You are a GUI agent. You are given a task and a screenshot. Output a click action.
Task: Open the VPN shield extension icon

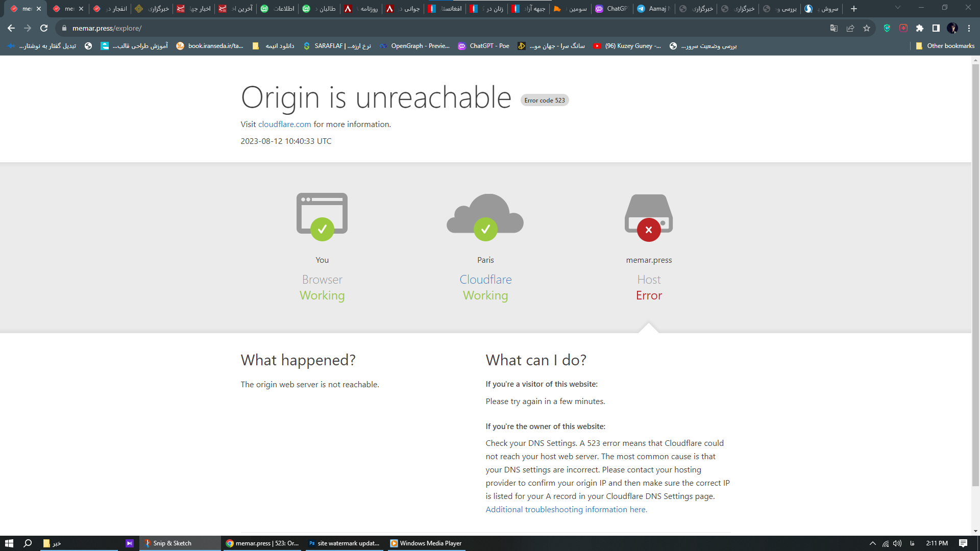click(887, 28)
